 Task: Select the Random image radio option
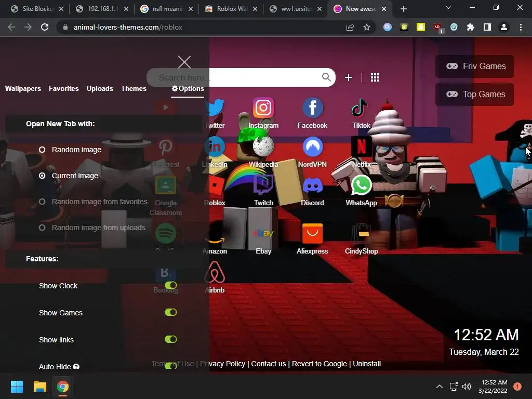[42, 150]
